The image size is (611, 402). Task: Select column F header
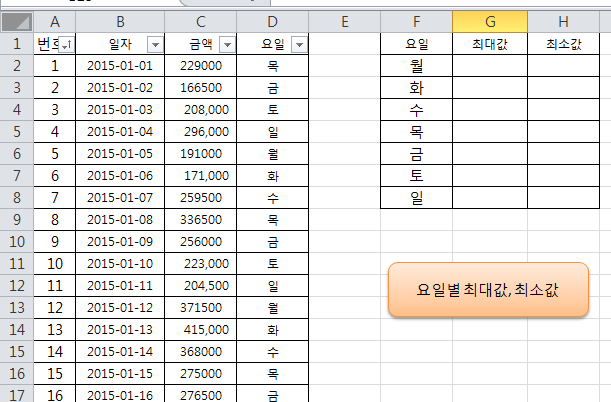click(417, 22)
